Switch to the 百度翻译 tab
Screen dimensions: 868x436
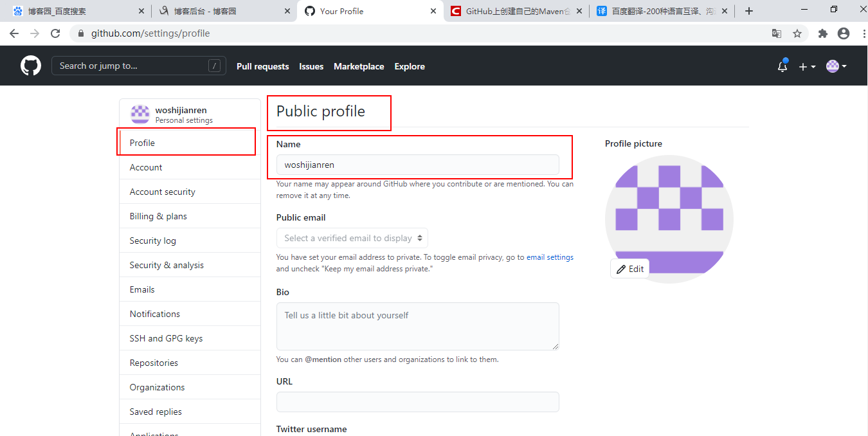662,11
